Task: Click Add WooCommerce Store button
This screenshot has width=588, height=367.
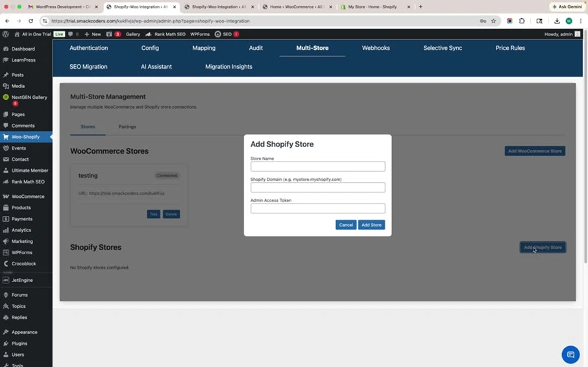Action: (535, 151)
